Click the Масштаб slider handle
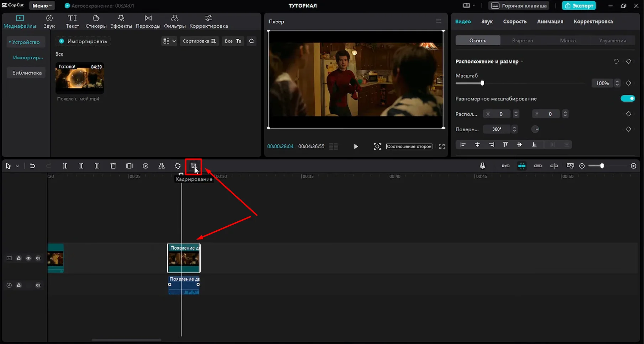644x344 pixels. [x=482, y=83]
